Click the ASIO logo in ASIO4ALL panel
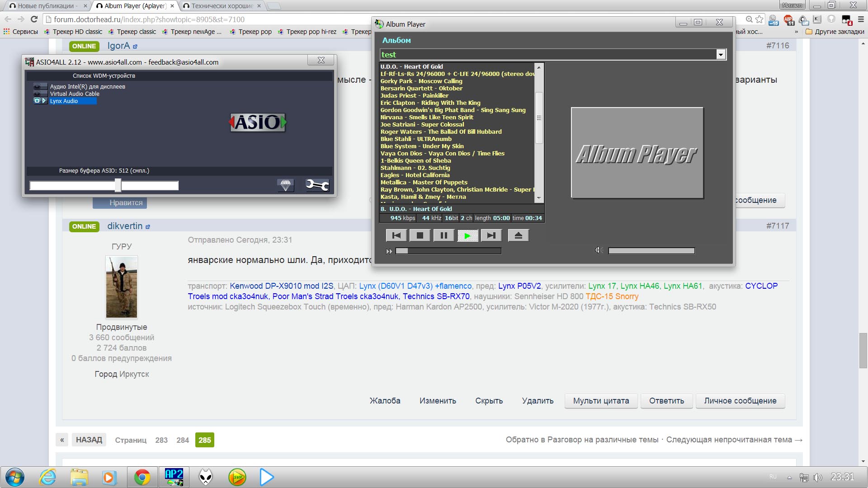This screenshot has width=868, height=488. pos(258,122)
